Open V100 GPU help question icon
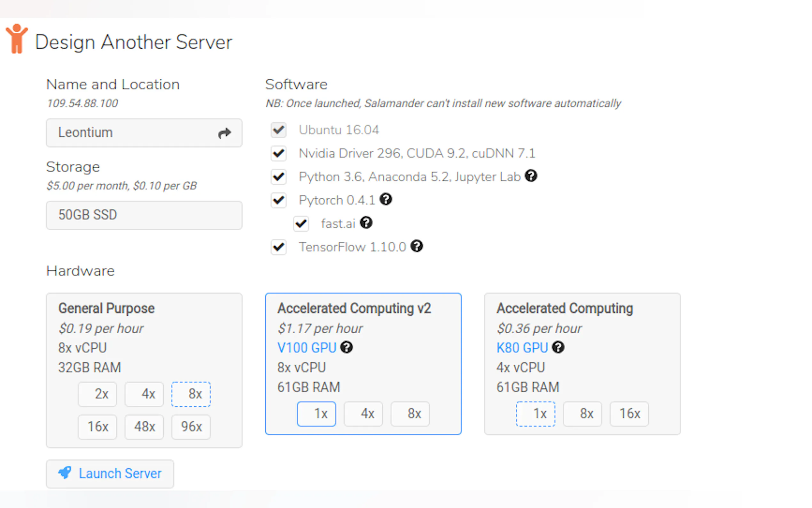Image resolution: width=812 pixels, height=508 pixels. (347, 347)
